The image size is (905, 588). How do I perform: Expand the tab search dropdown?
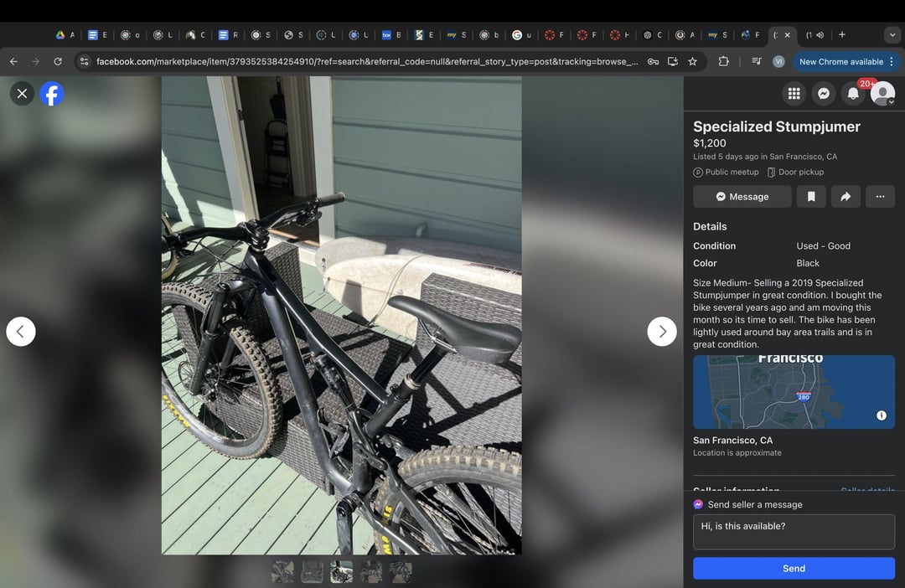coord(892,34)
